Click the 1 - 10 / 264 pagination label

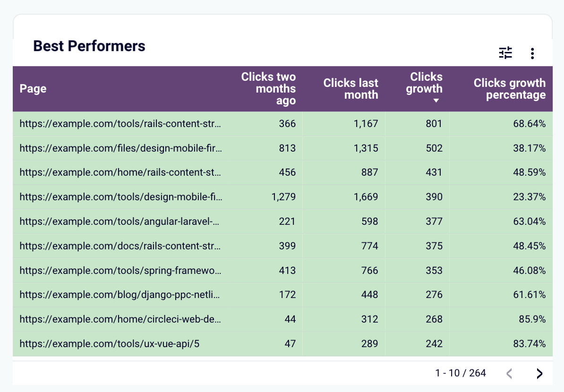click(x=460, y=373)
